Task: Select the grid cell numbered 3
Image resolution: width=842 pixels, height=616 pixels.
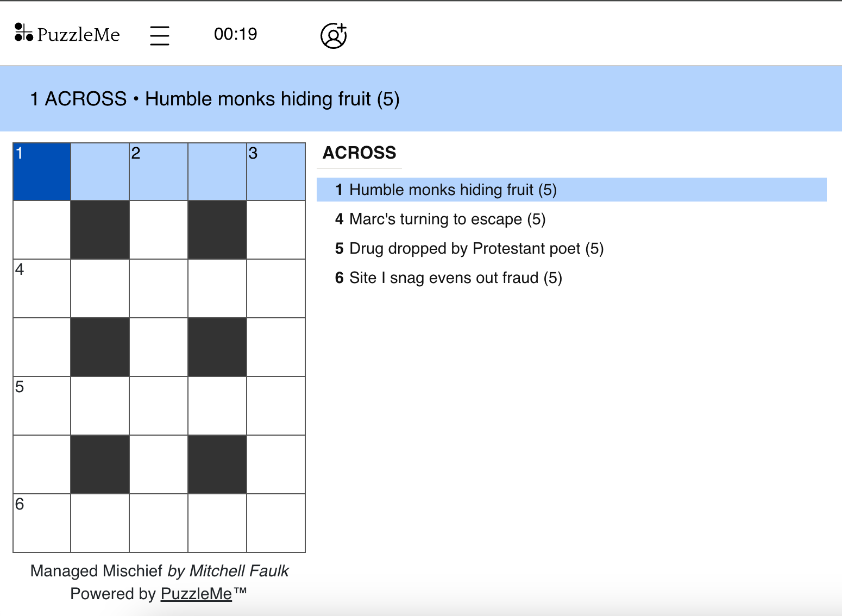Action: (276, 172)
